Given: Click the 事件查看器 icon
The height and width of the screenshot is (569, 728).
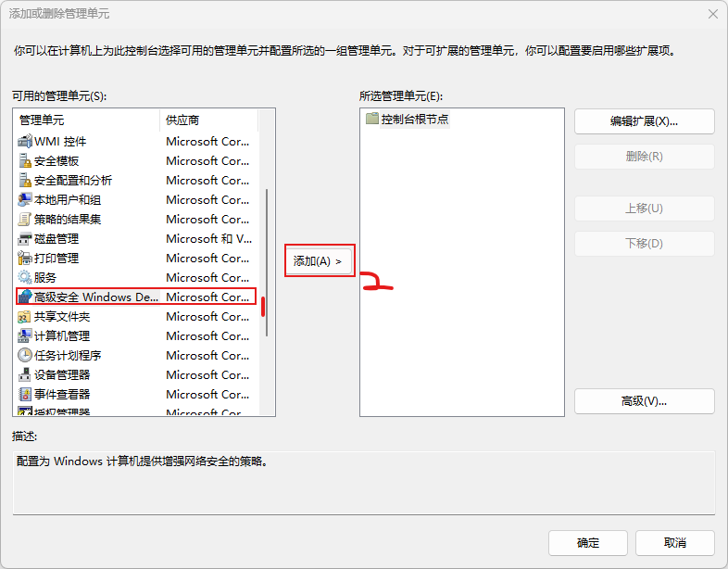Looking at the screenshot, I should point(25,395).
